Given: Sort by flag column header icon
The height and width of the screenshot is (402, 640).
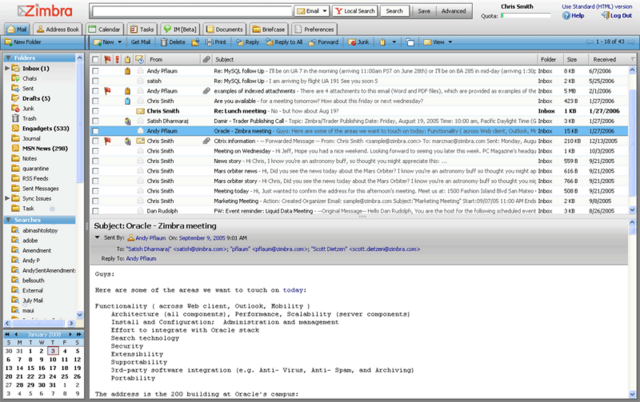Looking at the screenshot, I should (x=107, y=60).
